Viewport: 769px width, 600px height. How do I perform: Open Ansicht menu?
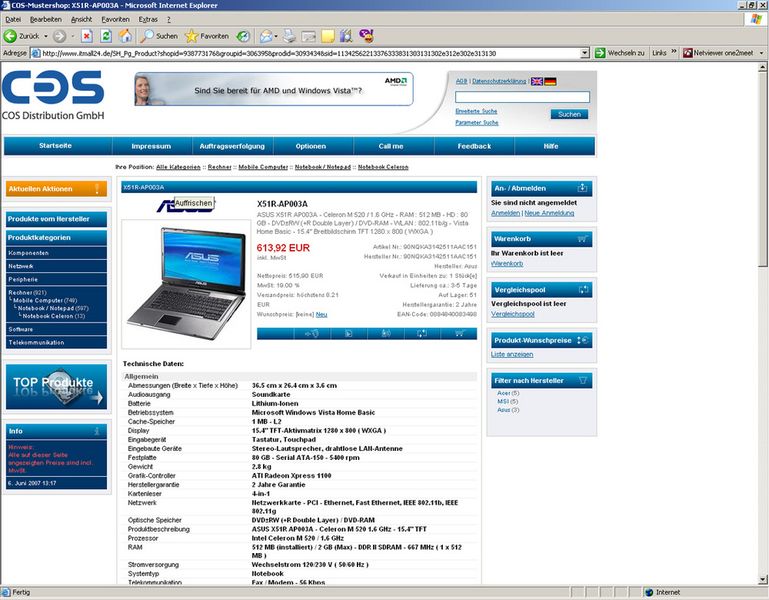[81, 19]
